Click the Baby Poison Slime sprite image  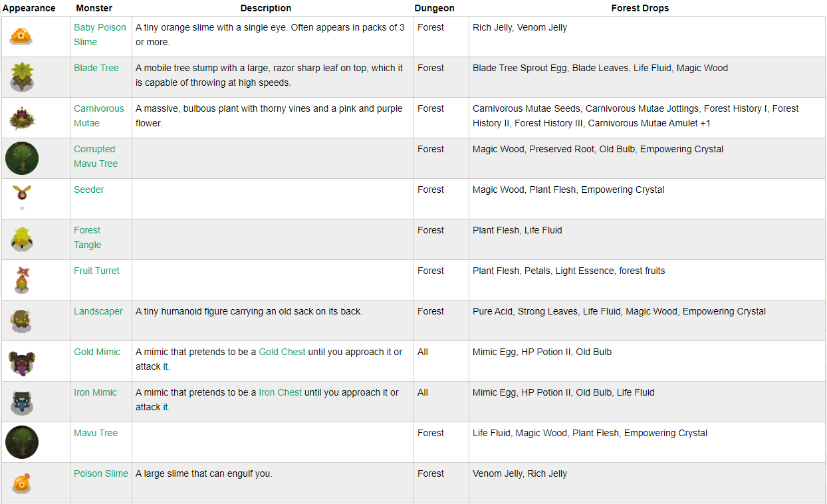tap(22, 35)
